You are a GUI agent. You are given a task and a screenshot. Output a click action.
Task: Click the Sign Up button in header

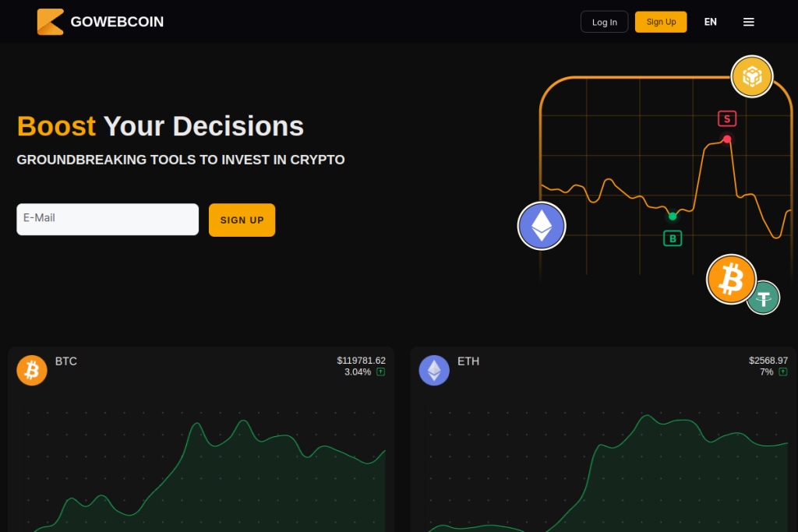click(x=661, y=22)
